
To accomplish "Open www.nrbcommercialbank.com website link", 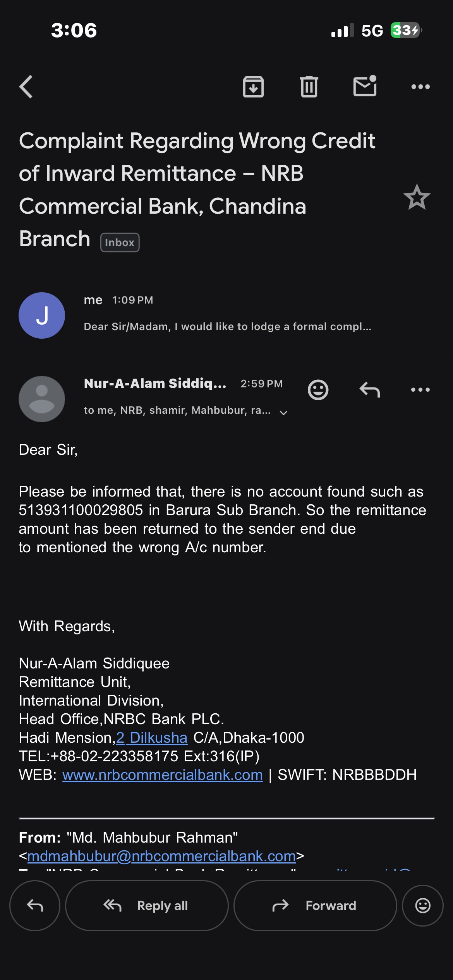I will click(163, 775).
